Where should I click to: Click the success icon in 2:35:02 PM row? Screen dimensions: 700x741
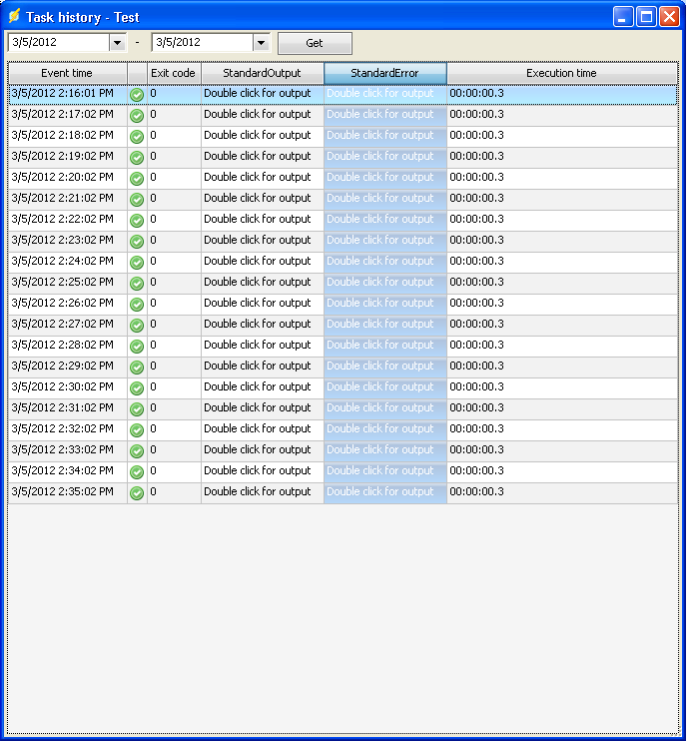137,492
